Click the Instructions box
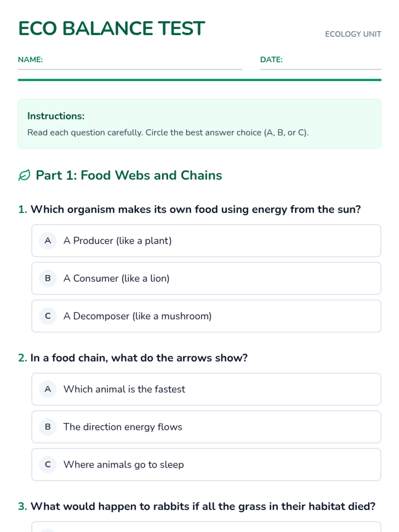The height and width of the screenshot is (532, 399). (199, 124)
